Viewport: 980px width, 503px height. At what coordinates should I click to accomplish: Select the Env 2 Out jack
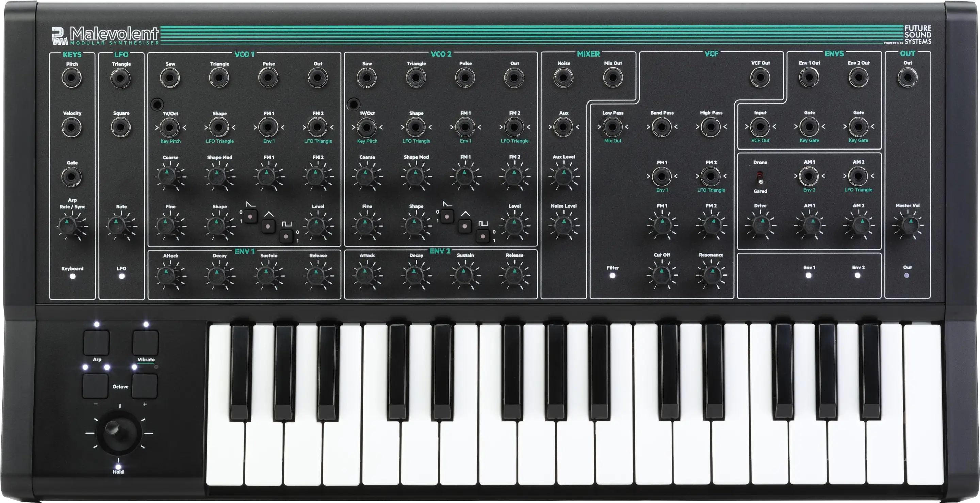858,77
